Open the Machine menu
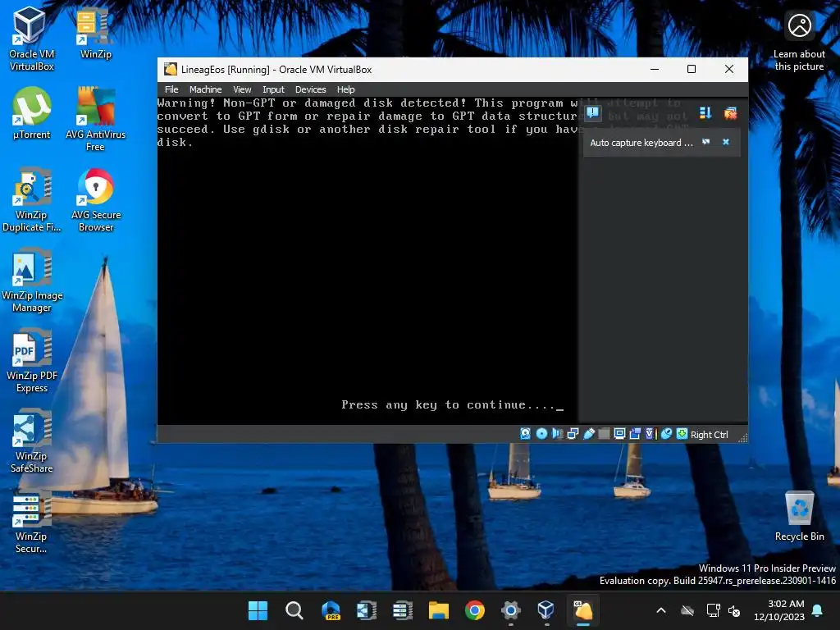The image size is (840, 630). [205, 89]
